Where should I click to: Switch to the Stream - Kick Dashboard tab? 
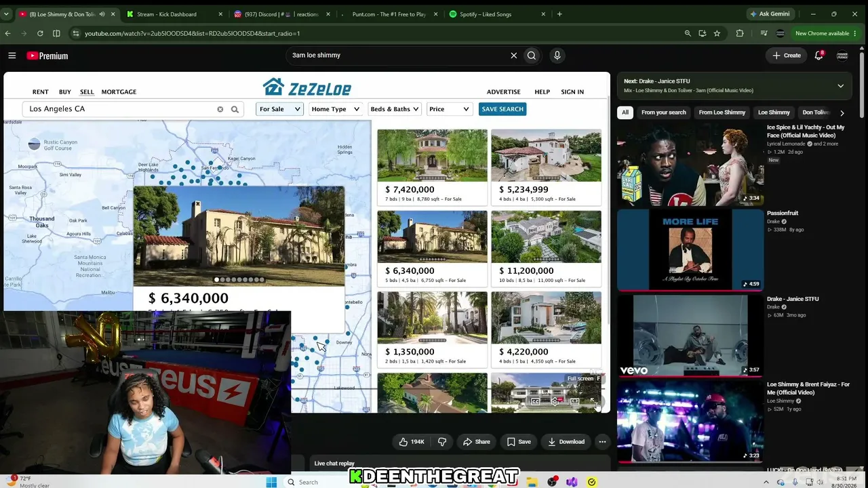174,14
